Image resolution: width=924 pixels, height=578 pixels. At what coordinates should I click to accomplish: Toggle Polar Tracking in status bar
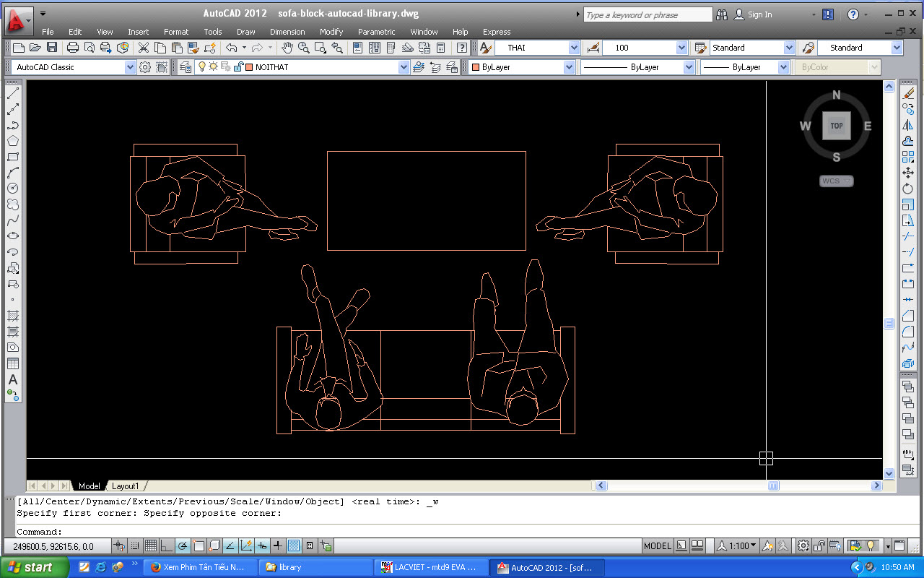[x=183, y=545]
